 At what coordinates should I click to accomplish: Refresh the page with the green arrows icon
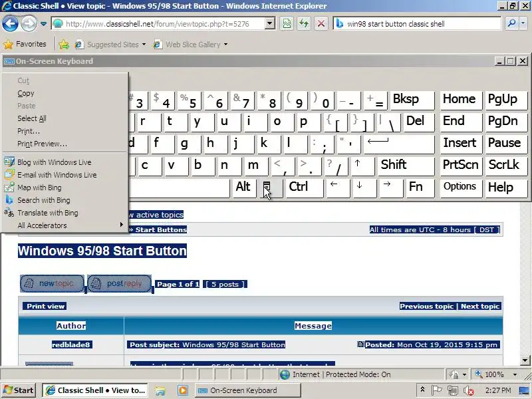tap(304, 24)
